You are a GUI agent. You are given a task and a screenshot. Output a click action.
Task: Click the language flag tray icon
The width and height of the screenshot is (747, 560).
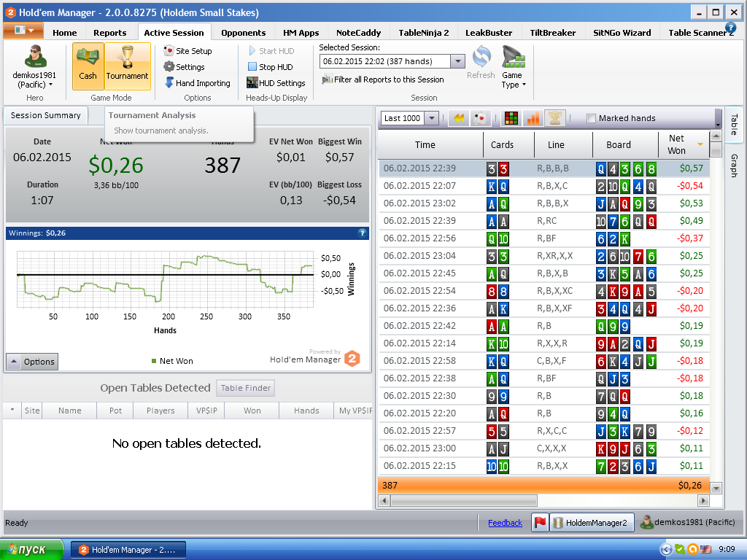(x=705, y=550)
